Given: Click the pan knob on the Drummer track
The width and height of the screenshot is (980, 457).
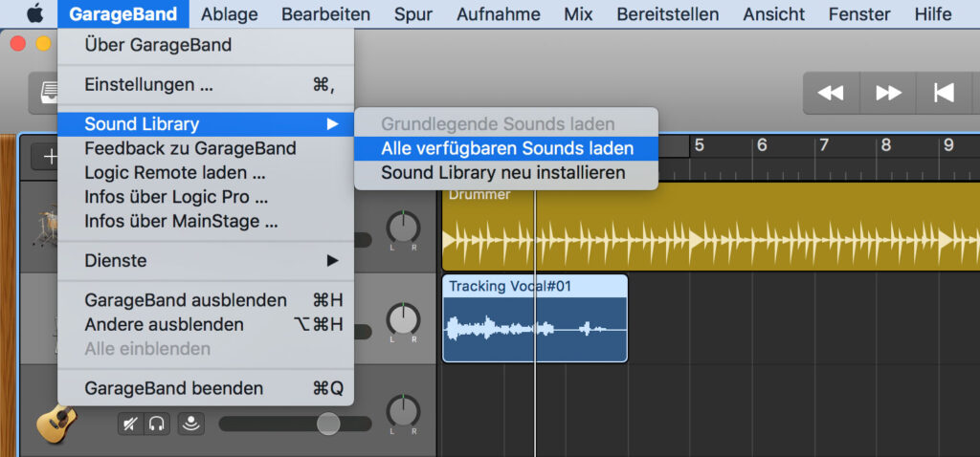Looking at the screenshot, I should (x=403, y=228).
